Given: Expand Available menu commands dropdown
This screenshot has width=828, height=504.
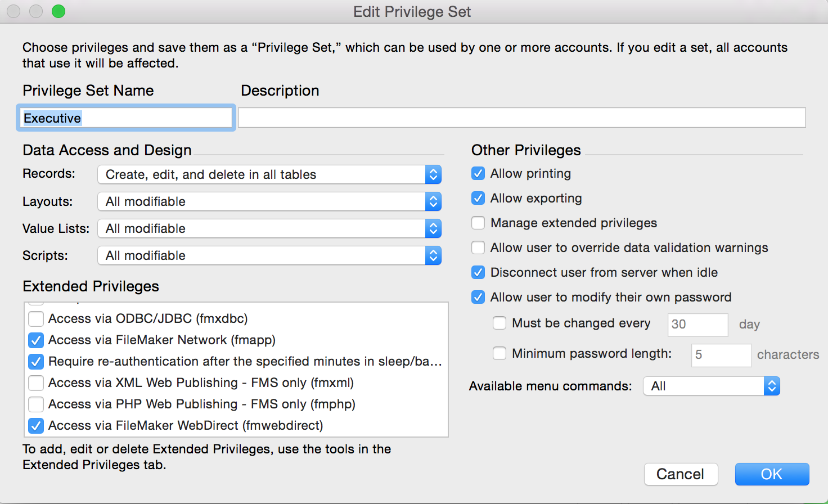Looking at the screenshot, I should [x=712, y=386].
